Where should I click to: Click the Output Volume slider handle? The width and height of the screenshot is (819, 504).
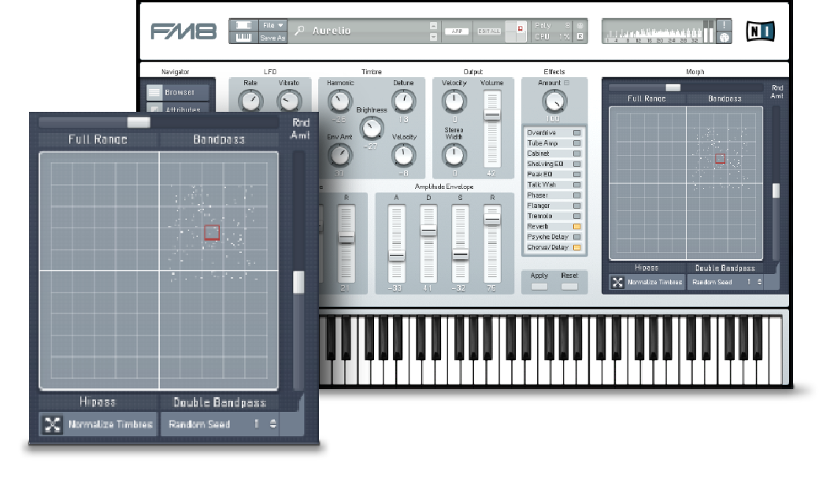pyautogui.click(x=491, y=115)
